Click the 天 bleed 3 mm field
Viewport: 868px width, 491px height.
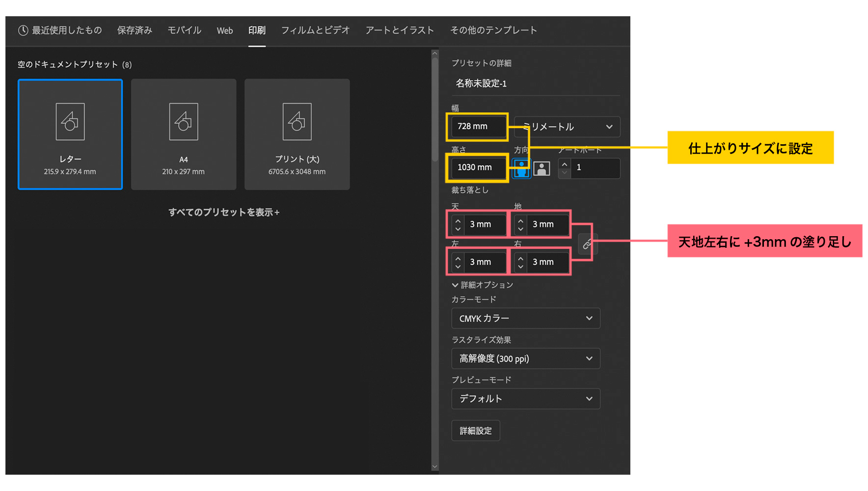click(x=485, y=224)
